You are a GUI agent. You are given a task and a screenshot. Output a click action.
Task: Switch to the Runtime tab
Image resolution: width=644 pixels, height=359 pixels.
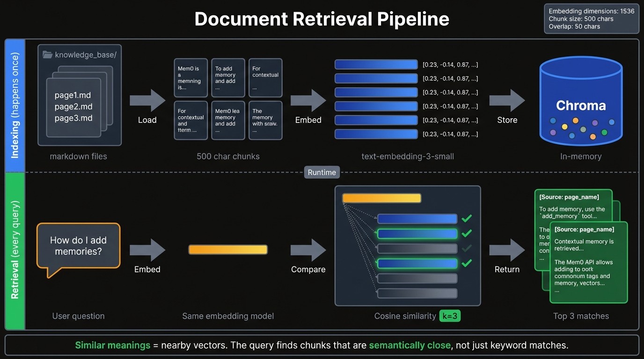tap(322, 172)
